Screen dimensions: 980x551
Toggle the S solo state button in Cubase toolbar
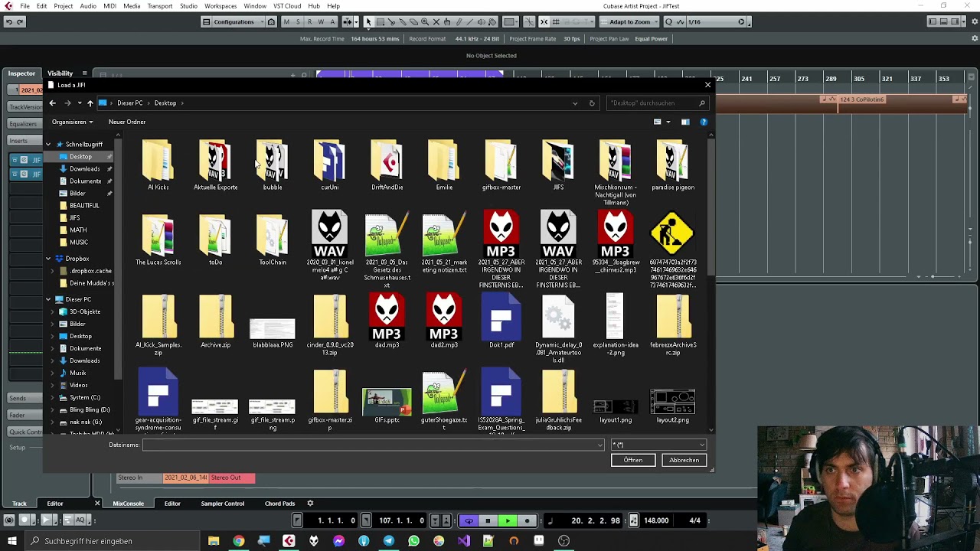tap(298, 21)
